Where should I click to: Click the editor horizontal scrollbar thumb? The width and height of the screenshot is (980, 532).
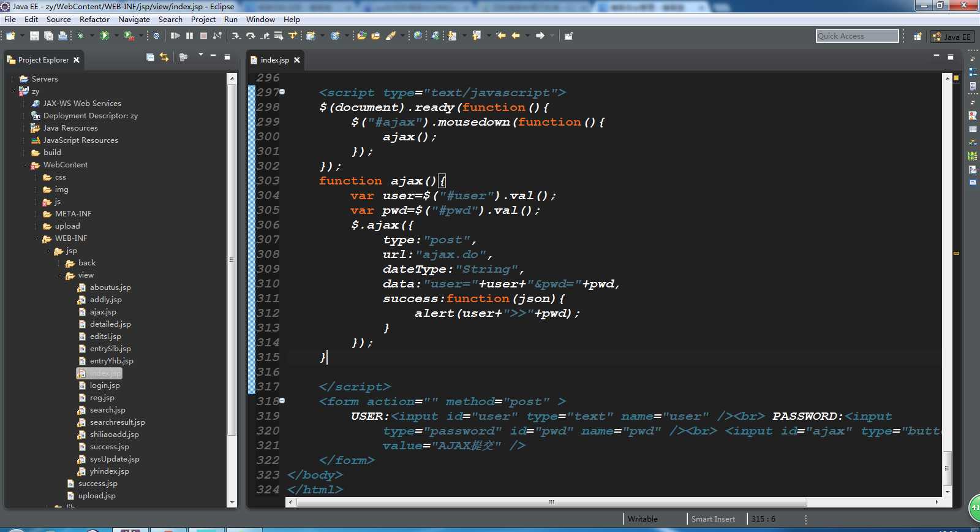tap(551, 502)
